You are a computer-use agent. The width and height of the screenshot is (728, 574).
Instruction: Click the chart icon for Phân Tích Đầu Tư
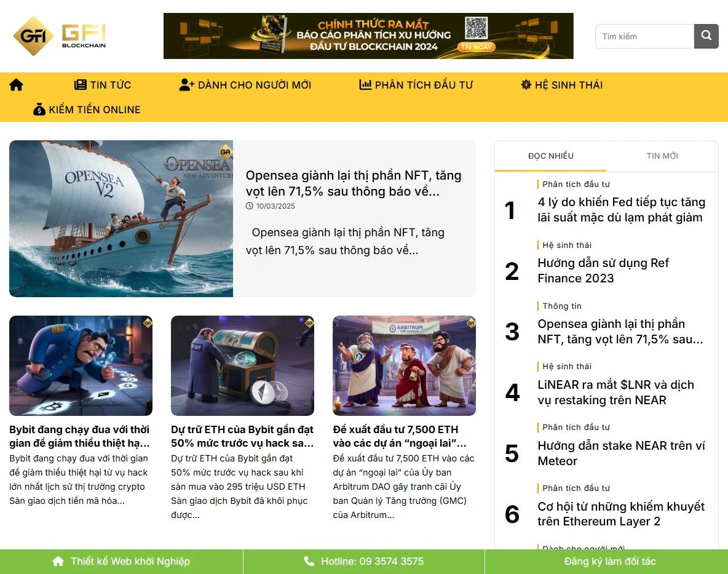[365, 85]
